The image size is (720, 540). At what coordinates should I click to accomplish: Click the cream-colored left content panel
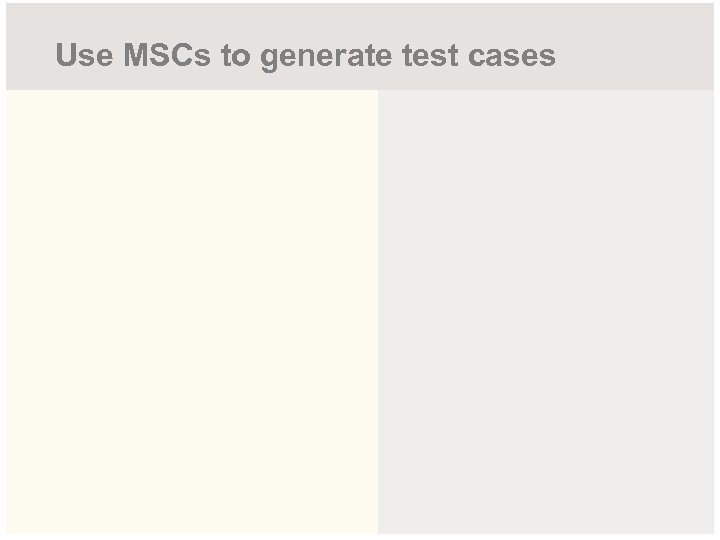pyautogui.click(x=192, y=310)
